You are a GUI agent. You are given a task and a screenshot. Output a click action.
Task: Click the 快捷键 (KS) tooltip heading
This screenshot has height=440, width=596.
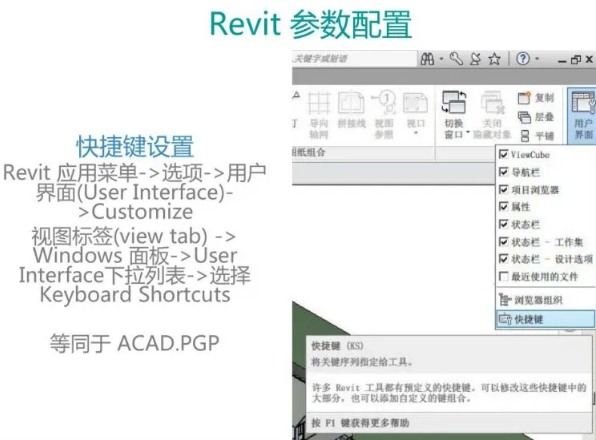(x=337, y=346)
